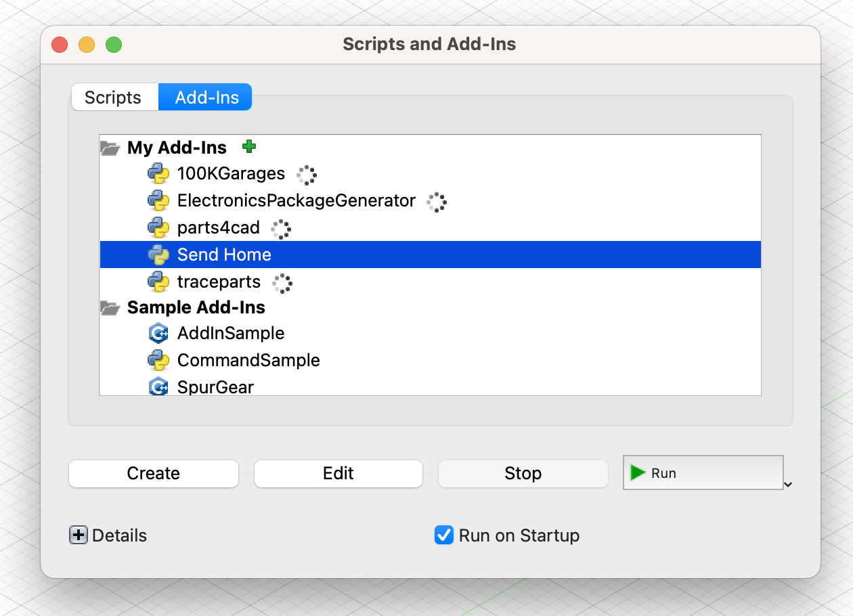Screen dimensions: 853x616
Task: Select the Add-Ins tab
Action: pos(206,97)
